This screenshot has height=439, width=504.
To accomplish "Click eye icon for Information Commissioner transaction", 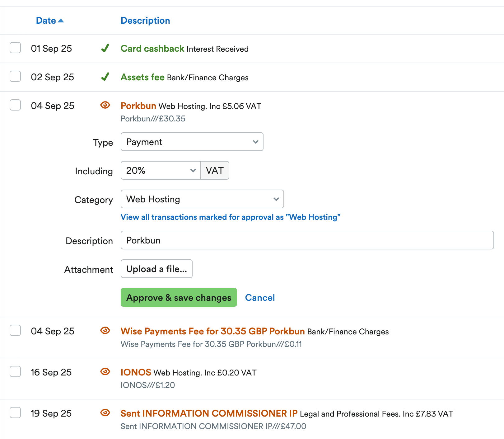I will coord(105,413).
